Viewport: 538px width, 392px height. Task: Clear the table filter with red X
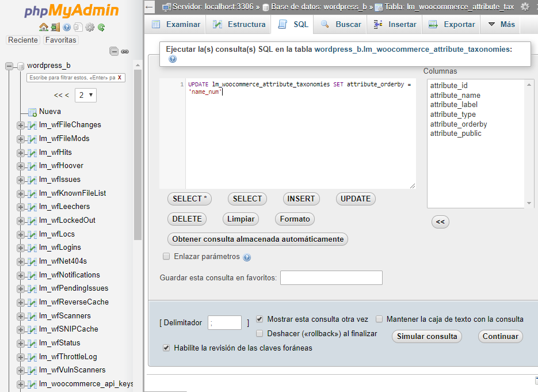[x=120, y=78]
